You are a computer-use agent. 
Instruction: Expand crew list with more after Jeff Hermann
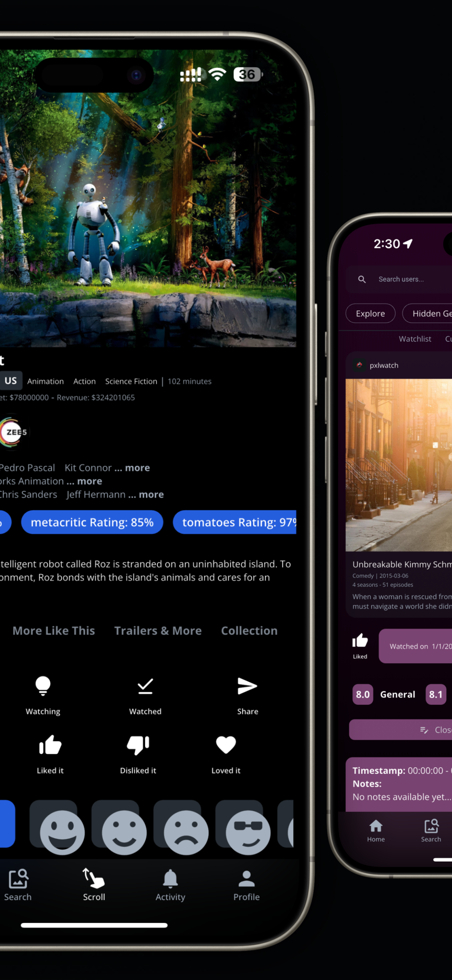151,494
